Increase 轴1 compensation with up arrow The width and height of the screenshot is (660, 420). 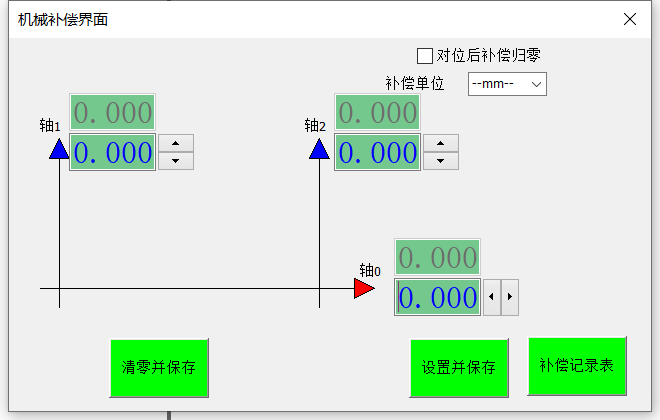pos(176,143)
